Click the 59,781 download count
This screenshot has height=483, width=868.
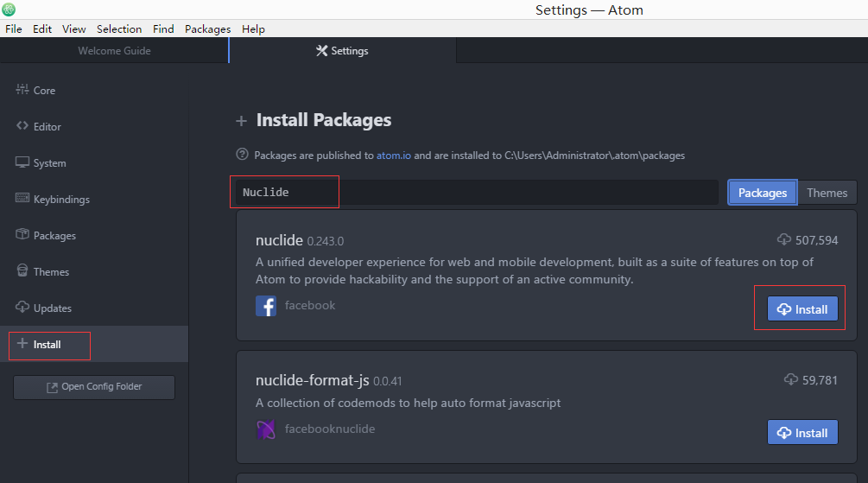[820, 380]
